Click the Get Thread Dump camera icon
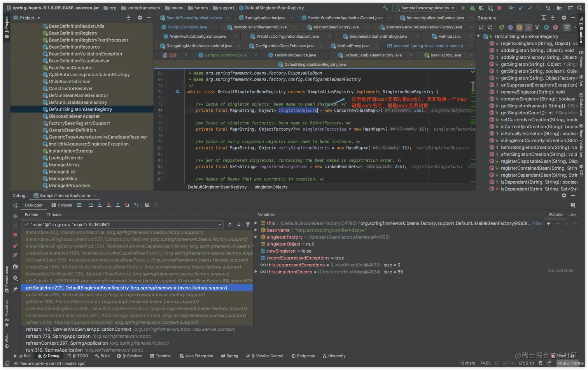 point(16,267)
